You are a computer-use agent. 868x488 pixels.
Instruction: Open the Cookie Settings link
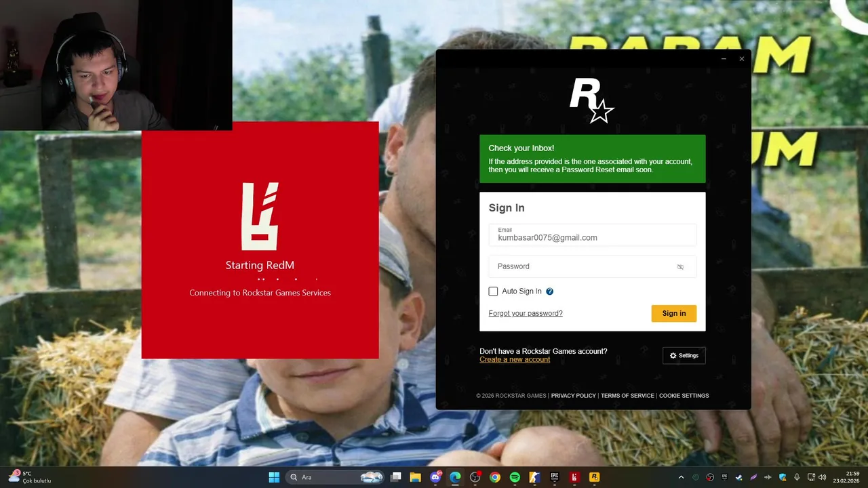(684, 396)
